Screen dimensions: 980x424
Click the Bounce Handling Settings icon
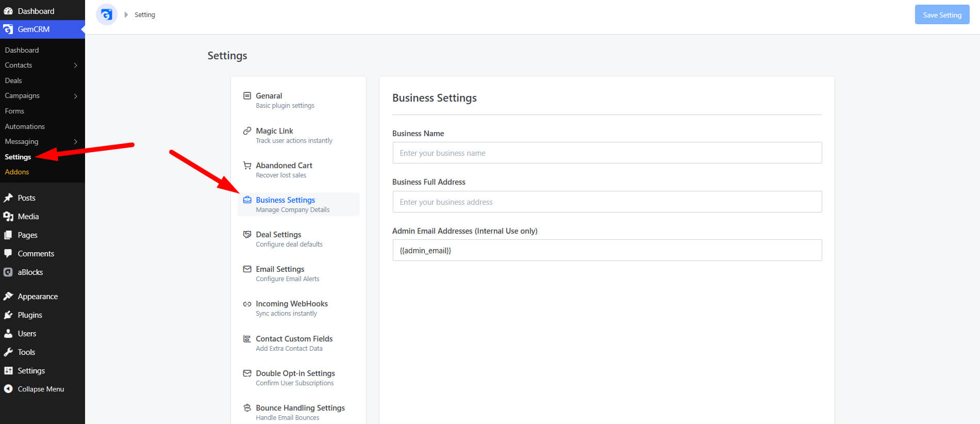click(247, 408)
